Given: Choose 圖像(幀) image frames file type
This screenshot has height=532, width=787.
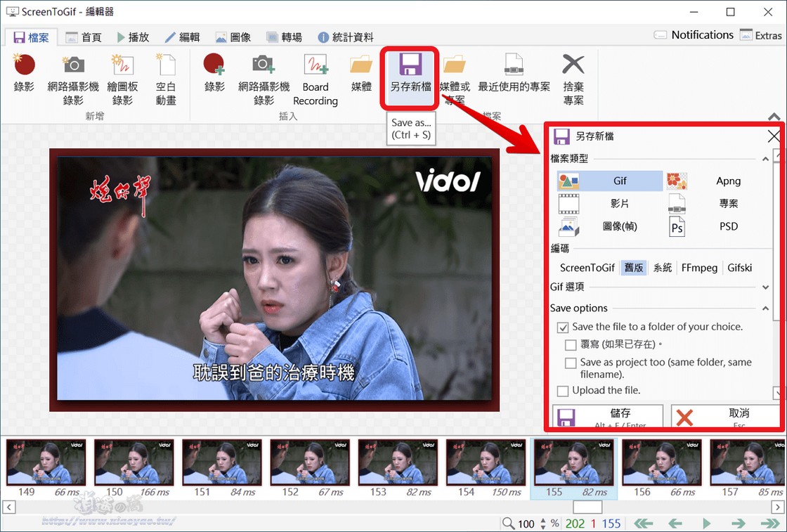Looking at the screenshot, I should [610, 226].
